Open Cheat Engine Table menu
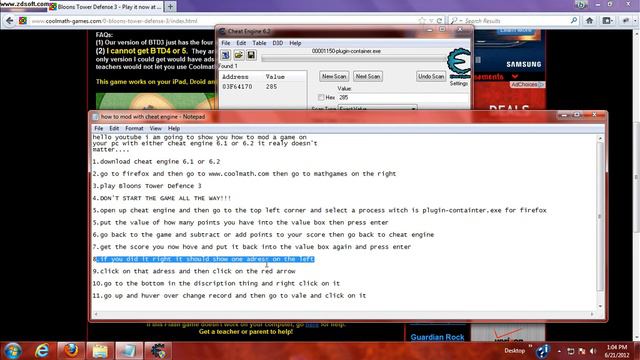Viewport: 640px width, 360px height. pos(259,43)
